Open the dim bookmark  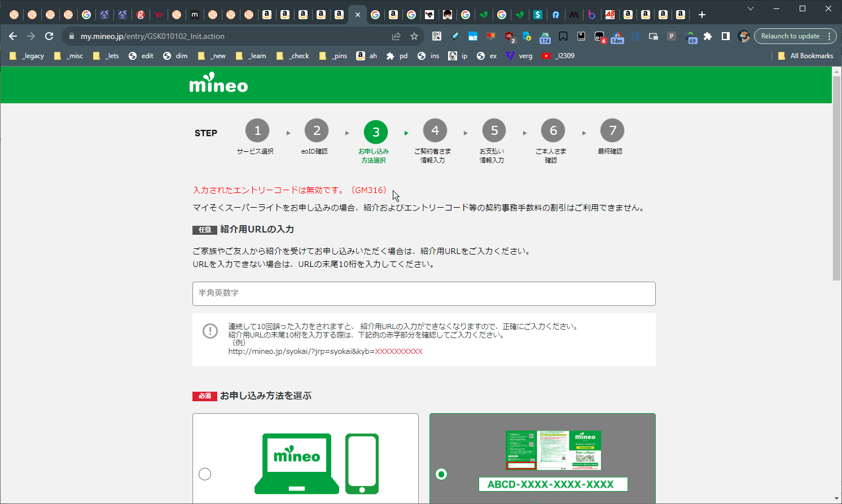point(176,56)
